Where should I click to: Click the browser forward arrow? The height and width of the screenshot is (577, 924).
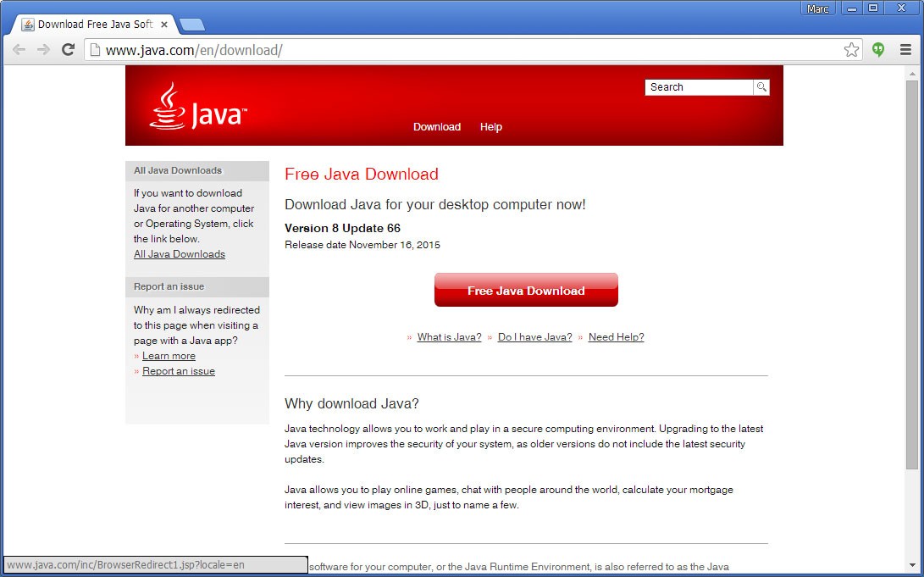pos(43,50)
